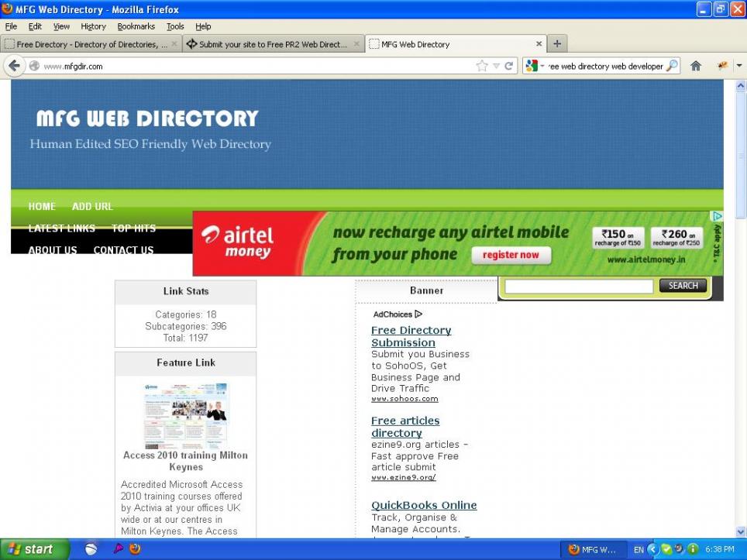Open the History menu
The image size is (747, 560).
click(x=93, y=26)
